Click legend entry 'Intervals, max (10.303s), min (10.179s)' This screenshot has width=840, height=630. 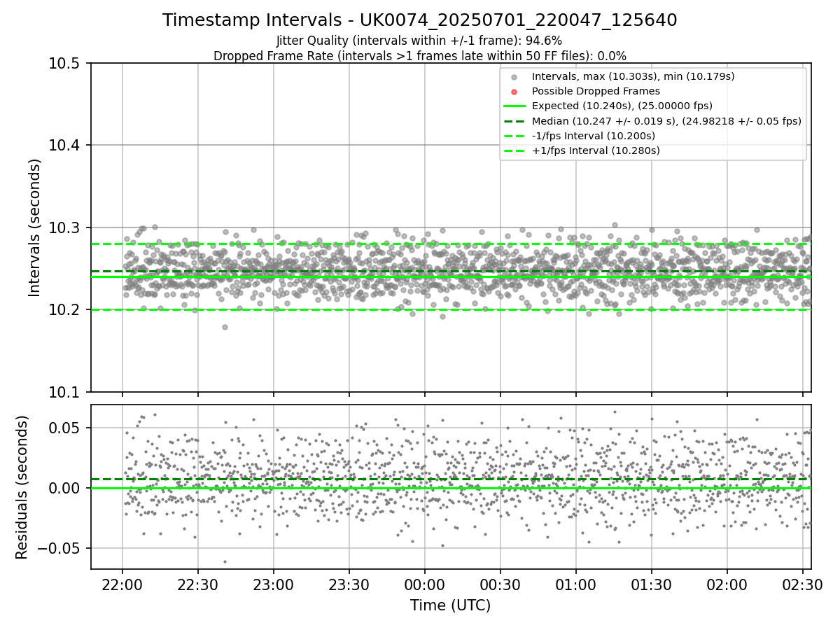point(633,76)
